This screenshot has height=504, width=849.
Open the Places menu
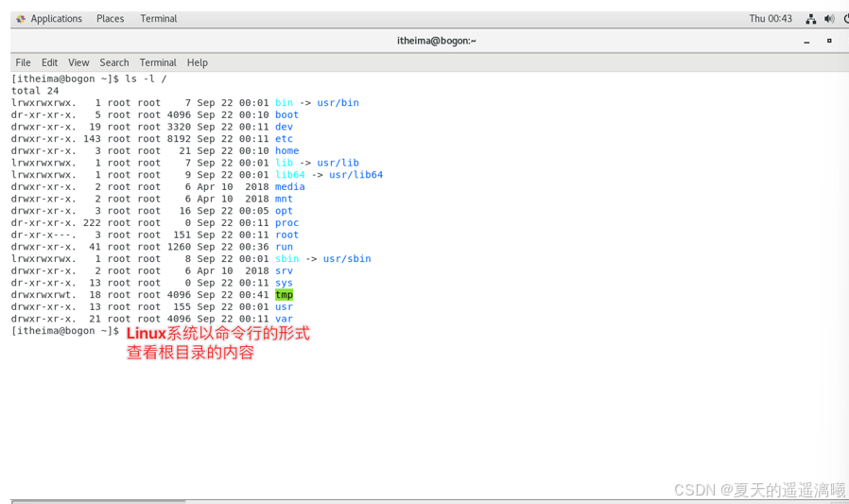click(x=110, y=18)
